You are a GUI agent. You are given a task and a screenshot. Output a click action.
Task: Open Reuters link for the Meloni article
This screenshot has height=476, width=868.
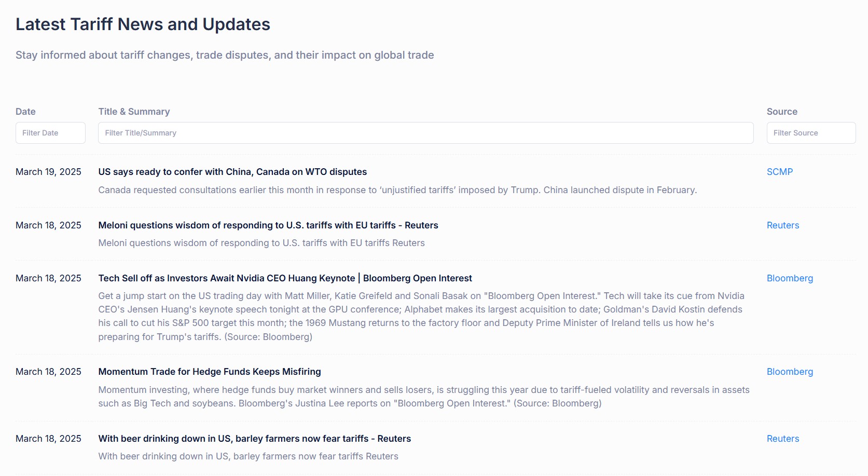[782, 225]
